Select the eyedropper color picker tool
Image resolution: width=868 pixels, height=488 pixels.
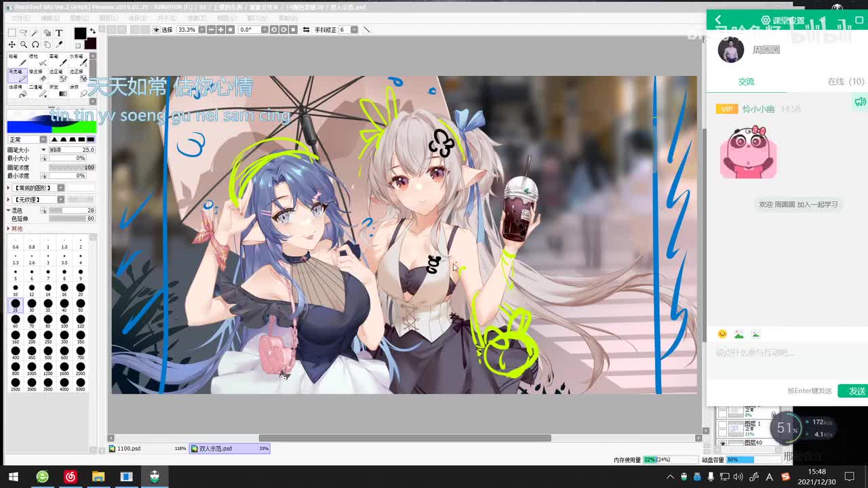59,45
